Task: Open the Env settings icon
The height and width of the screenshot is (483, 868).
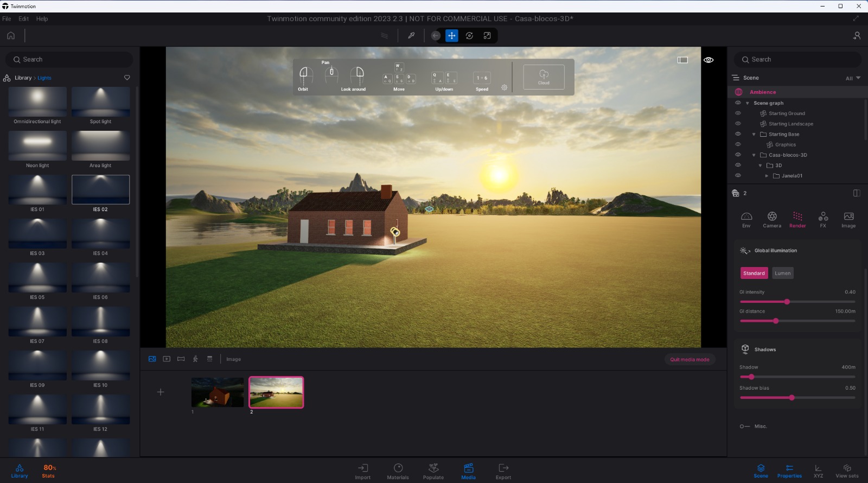Action: [746, 217]
